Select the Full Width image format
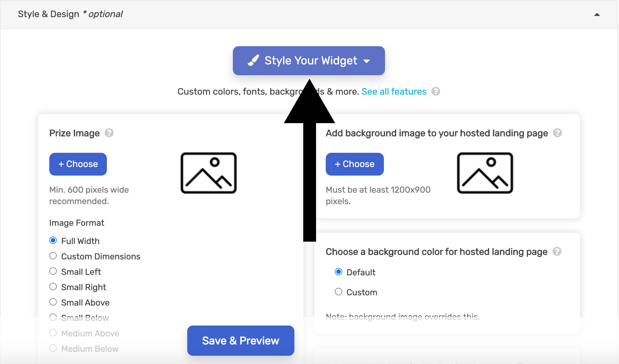 (53, 241)
